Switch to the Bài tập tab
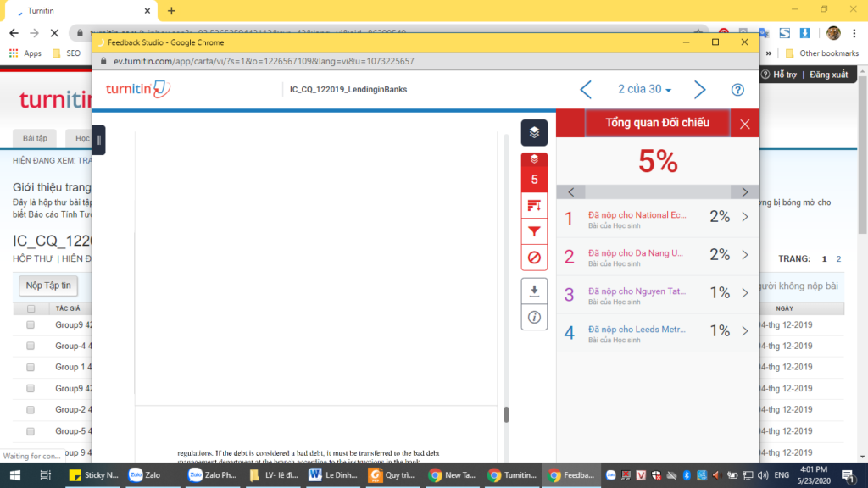868x488 pixels. (36, 138)
